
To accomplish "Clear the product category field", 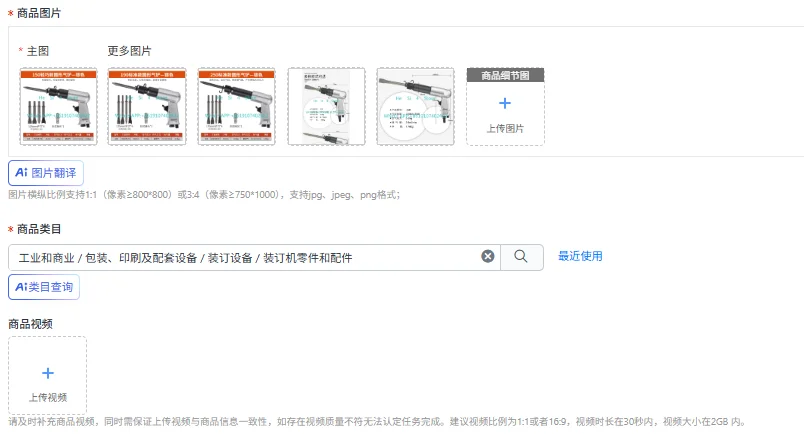I will pos(488,256).
